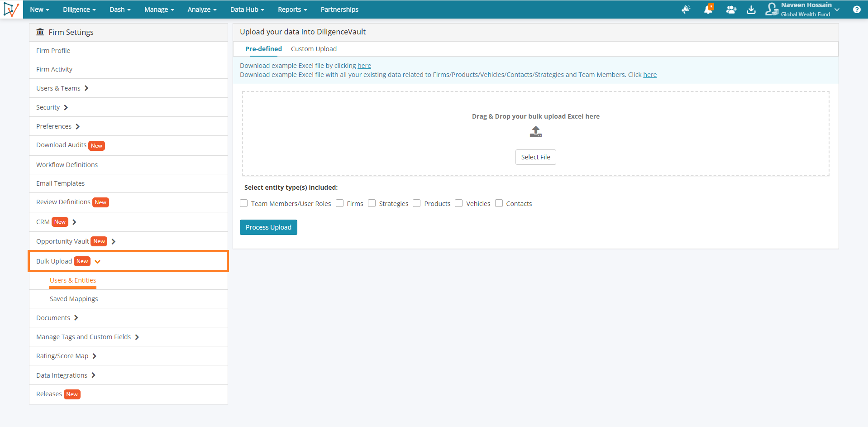Viewport: 868px width, 427px height.
Task: Check the Team Members/User Roles checkbox
Action: pos(244,203)
